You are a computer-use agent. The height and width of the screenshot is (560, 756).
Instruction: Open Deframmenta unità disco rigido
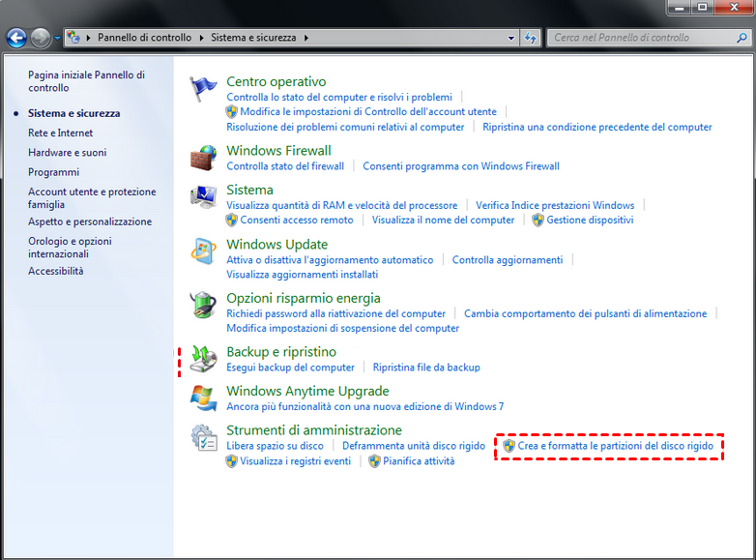414,446
